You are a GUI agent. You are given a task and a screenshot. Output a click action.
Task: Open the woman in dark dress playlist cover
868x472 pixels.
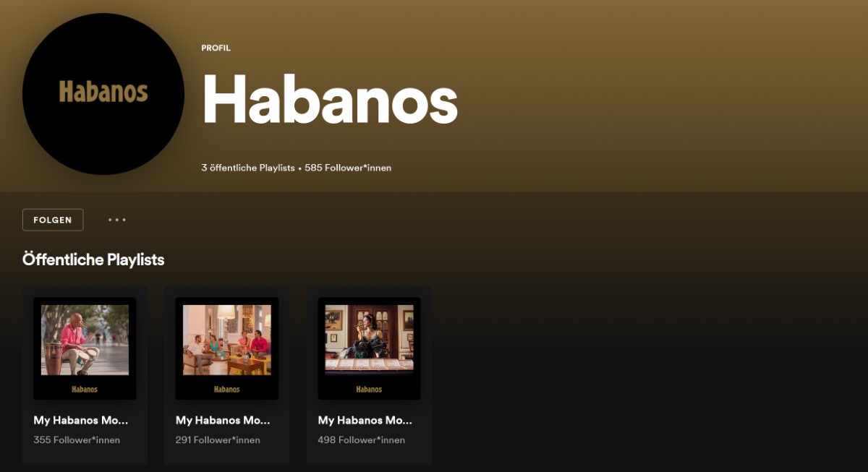point(369,348)
